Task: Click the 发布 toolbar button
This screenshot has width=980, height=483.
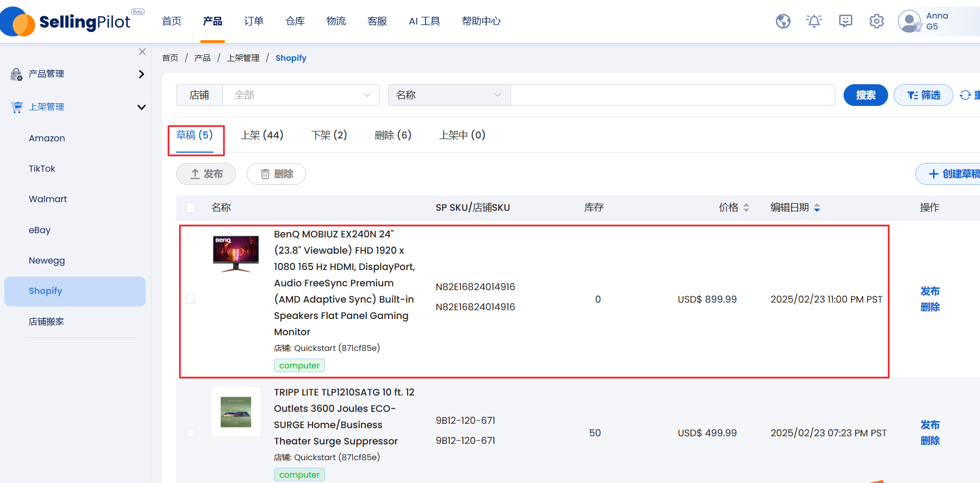Action: click(206, 174)
